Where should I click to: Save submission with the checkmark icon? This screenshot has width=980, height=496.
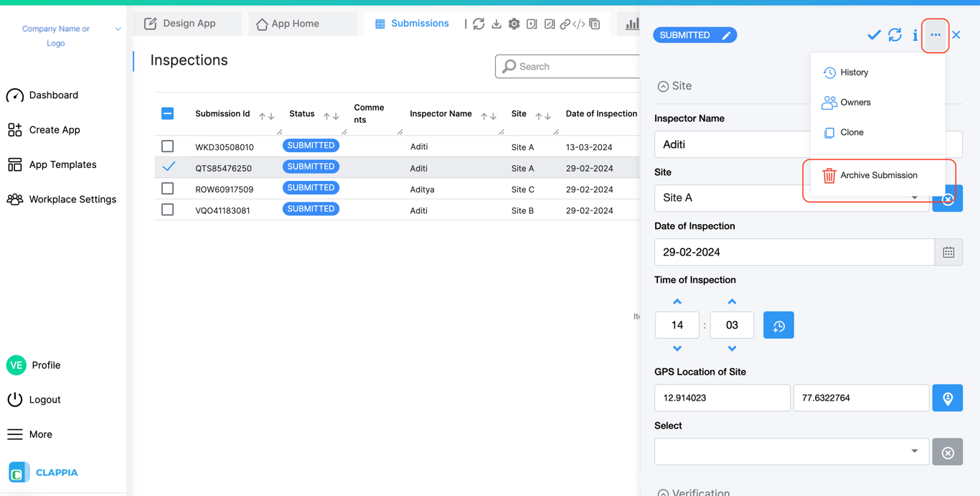coord(874,35)
